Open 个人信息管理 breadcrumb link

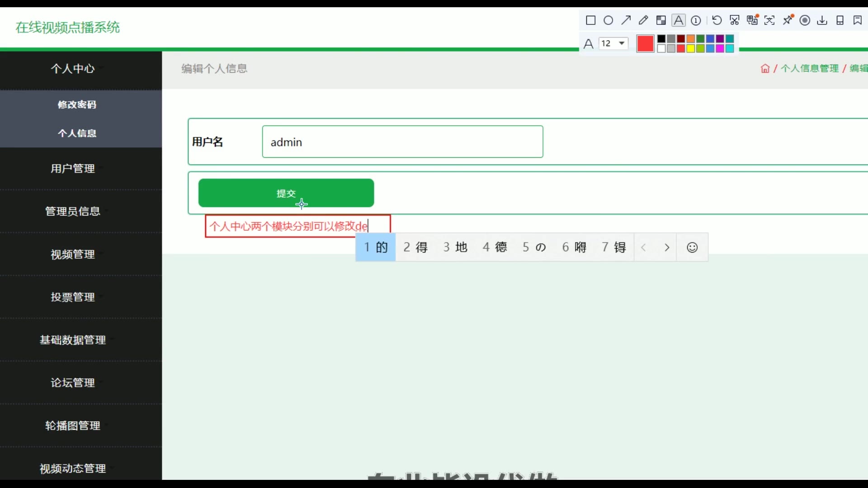tap(810, 68)
